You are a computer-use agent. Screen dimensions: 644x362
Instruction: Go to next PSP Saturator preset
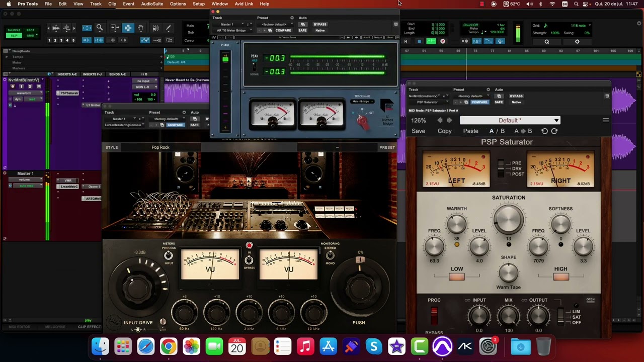tap(449, 120)
